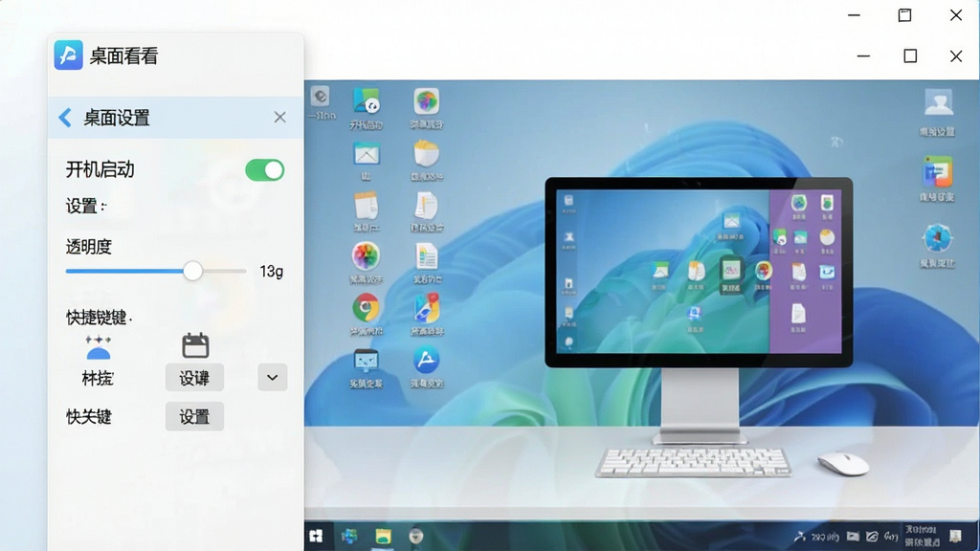Open the colorful flower Photos desktop icon
This screenshot has width=980, height=551.
click(366, 255)
